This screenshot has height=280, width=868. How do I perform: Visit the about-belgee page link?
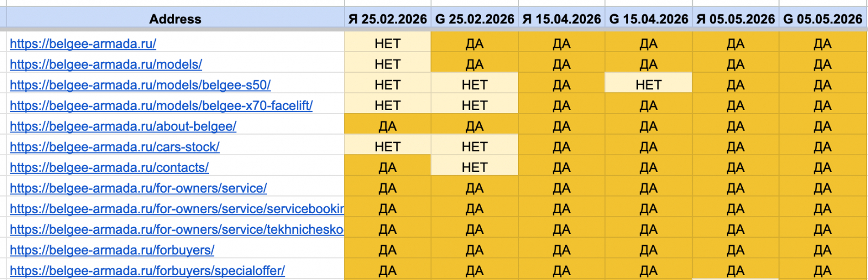[x=123, y=126]
